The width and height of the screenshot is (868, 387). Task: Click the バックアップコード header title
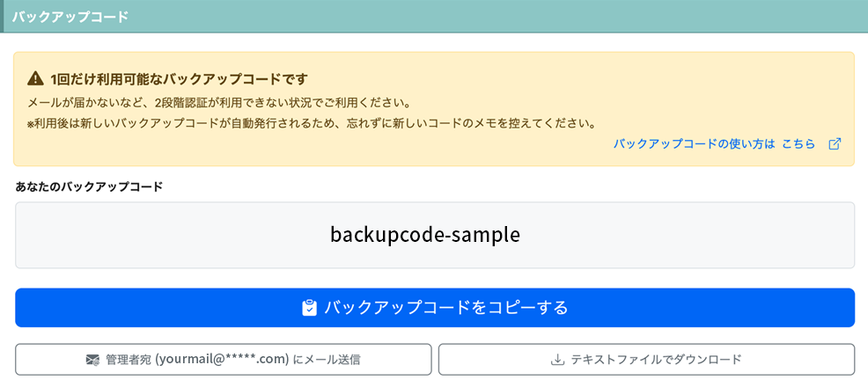coord(70,17)
